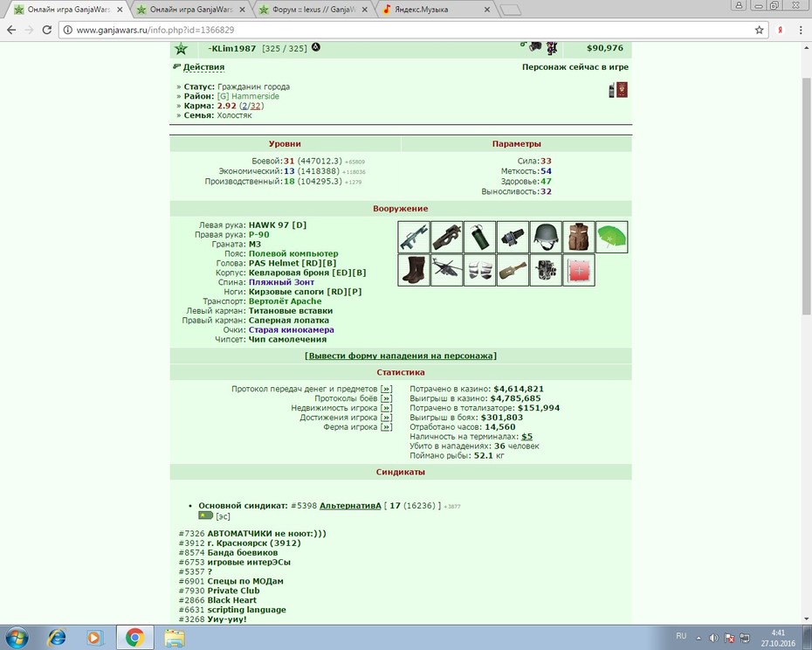Open player achievements [»] link

pyautogui.click(x=386, y=418)
